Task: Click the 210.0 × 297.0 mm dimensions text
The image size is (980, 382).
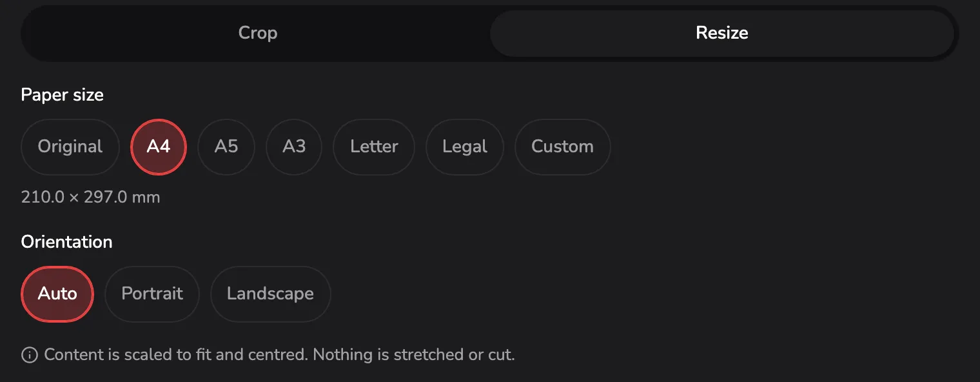Action: point(90,197)
